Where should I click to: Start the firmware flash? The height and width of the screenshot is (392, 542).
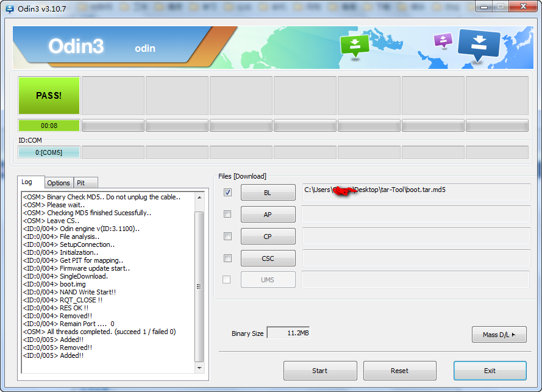pos(320,371)
